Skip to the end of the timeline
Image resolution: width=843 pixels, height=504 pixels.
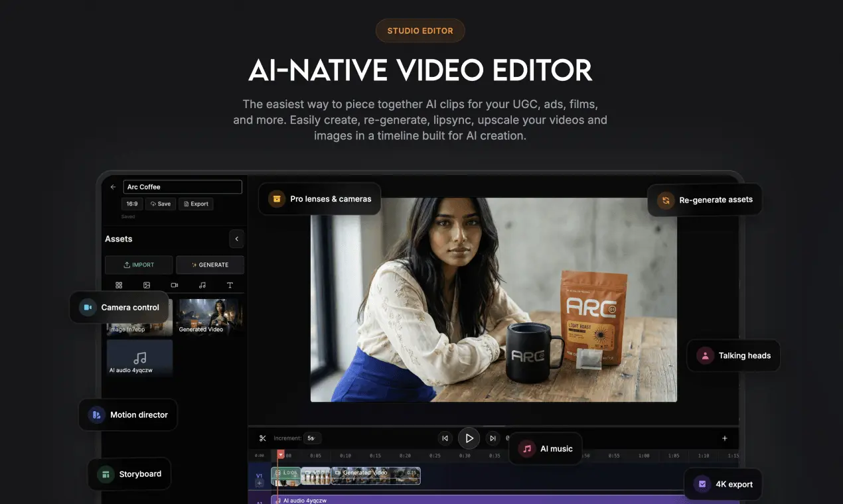click(x=493, y=438)
